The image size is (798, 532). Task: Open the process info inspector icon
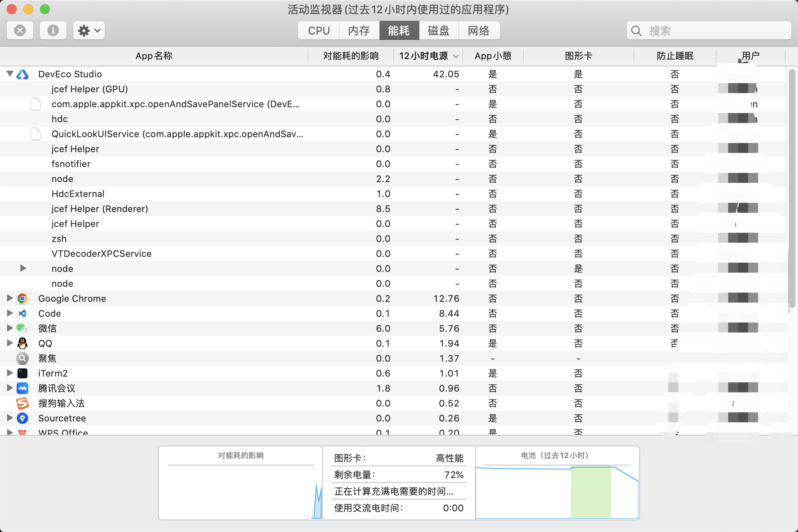[x=53, y=30]
